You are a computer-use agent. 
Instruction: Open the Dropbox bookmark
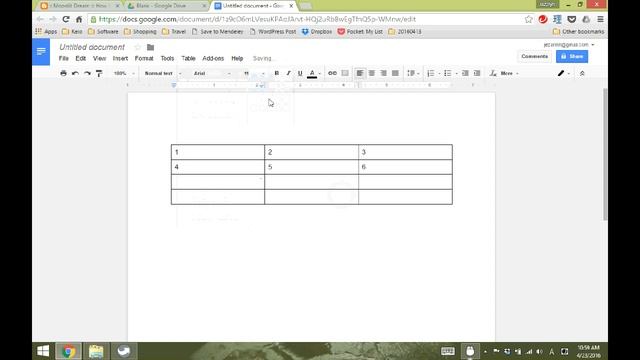click(317, 31)
